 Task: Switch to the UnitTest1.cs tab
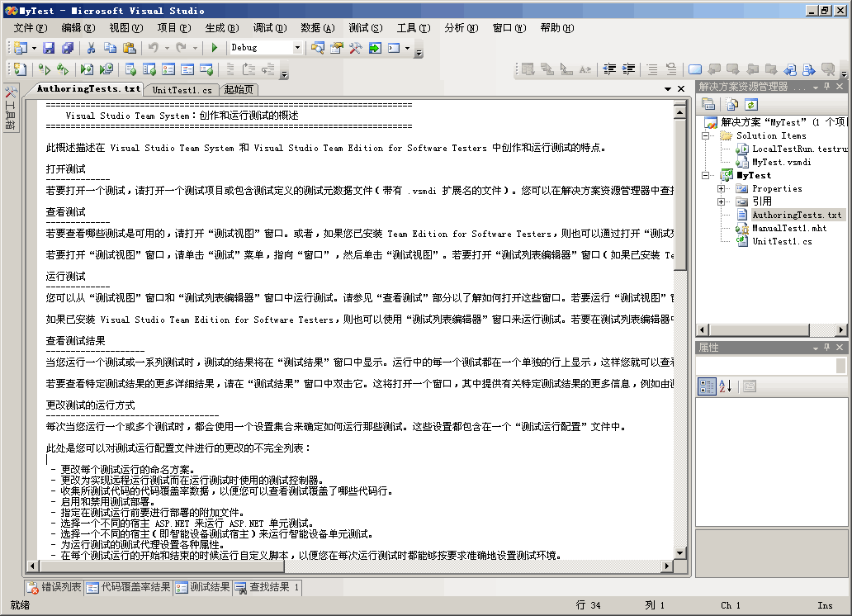click(182, 90)
